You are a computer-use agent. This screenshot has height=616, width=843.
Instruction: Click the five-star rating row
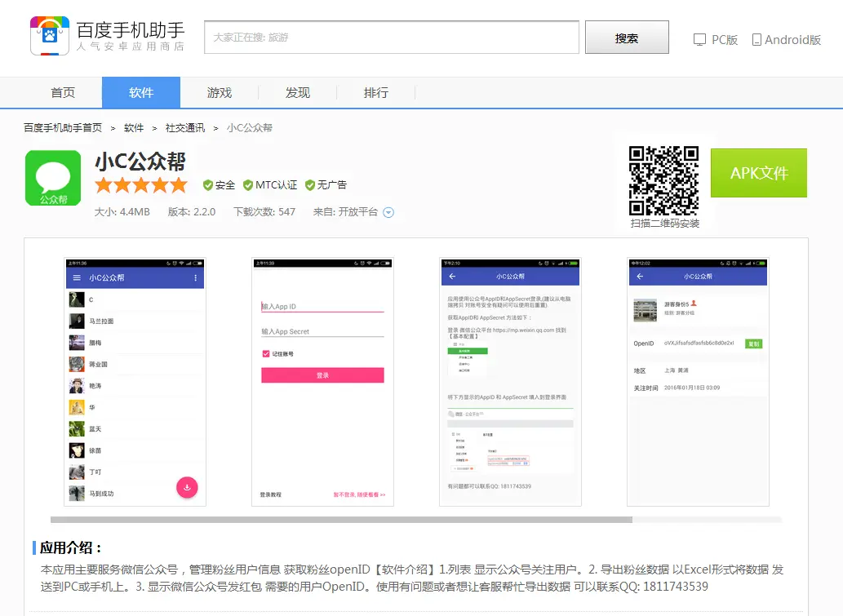141,185
